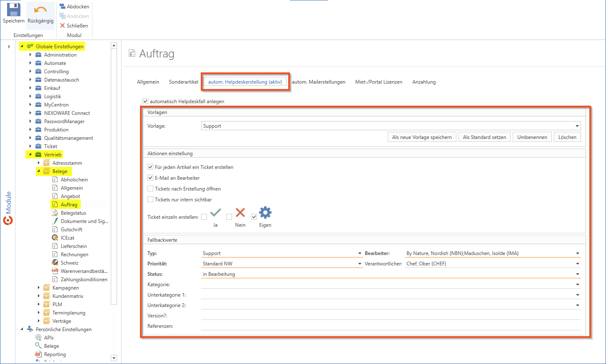The image size is (606, 364).
Task: Select autom. Helpdeskerstellung (aktiv) tab
Action: [245, 82]
